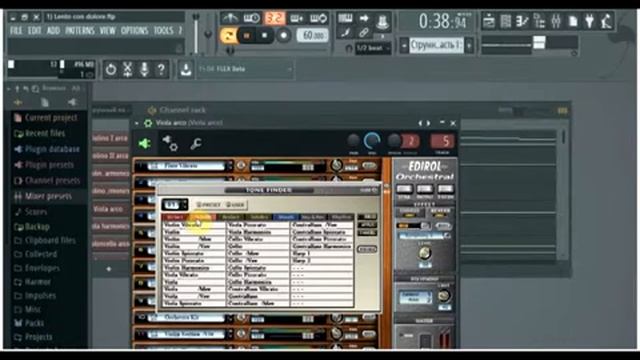Open the TOOLS menu

tap(164, 31)
